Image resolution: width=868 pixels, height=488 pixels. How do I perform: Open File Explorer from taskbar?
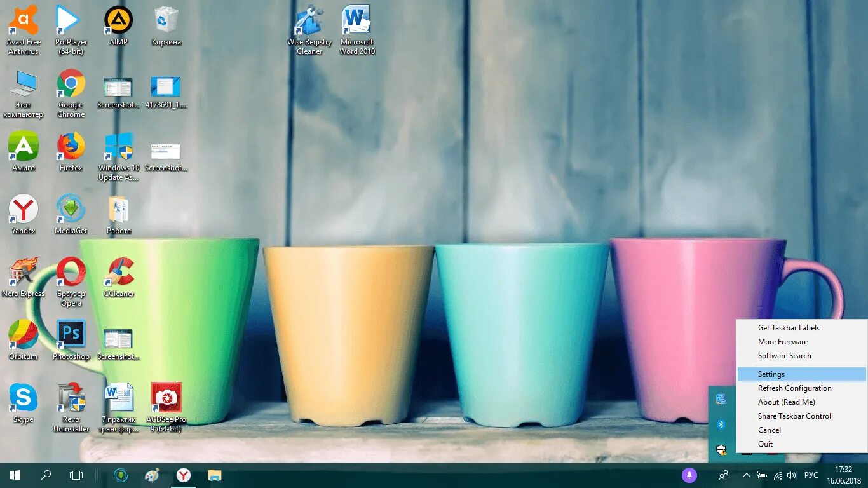pyautogui.click(x=215, y=475)
